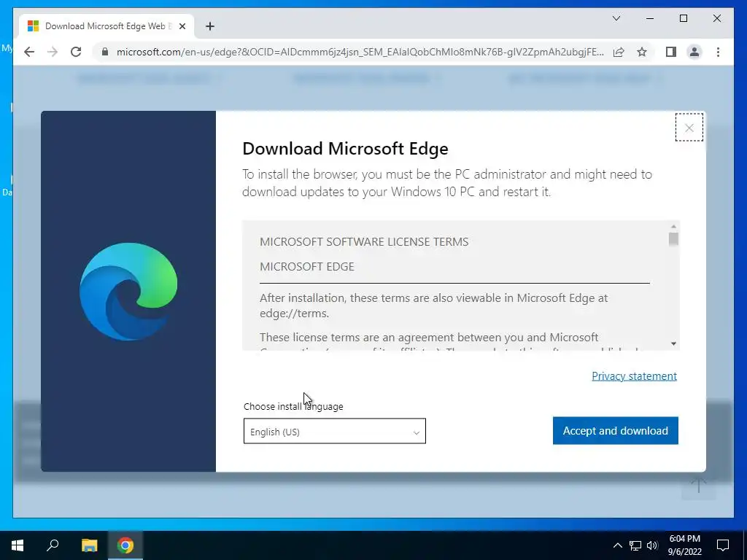Reload the current page

[76, 52]
